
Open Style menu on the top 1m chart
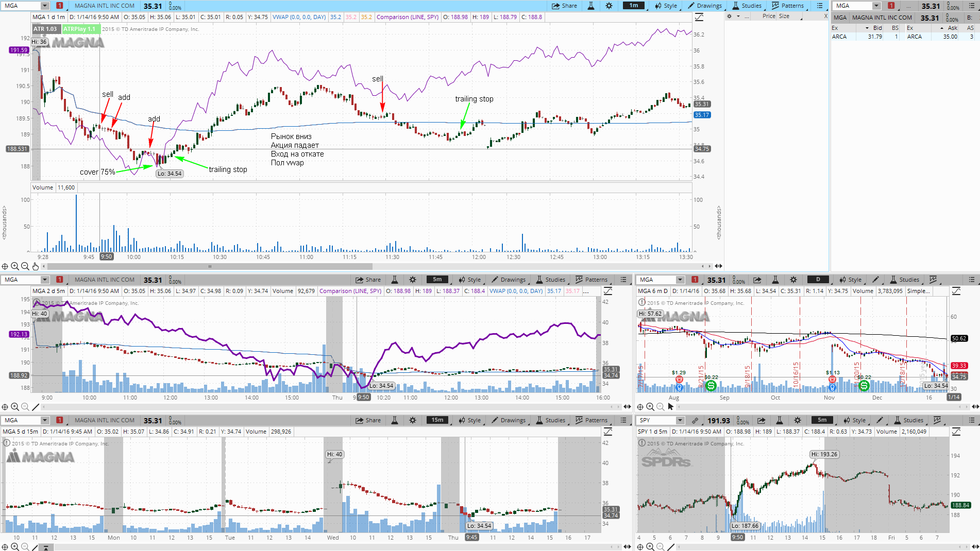click(x=666, y=6)
